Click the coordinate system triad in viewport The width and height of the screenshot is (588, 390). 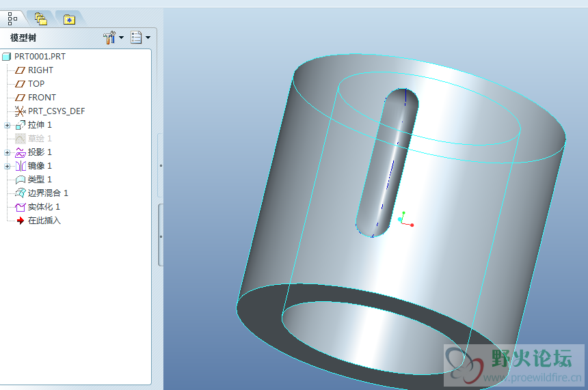[405, 219]
